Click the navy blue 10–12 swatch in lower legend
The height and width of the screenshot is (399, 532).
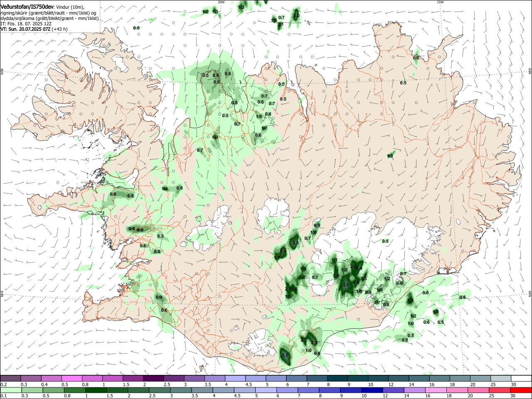[371, 390]
